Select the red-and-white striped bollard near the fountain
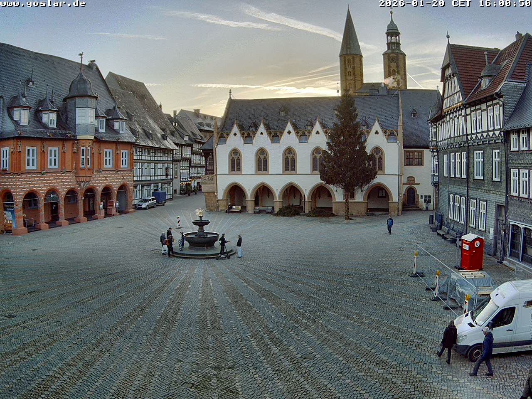Image resolution: width=532 pixels, height=399 pixels. point(179,222)
